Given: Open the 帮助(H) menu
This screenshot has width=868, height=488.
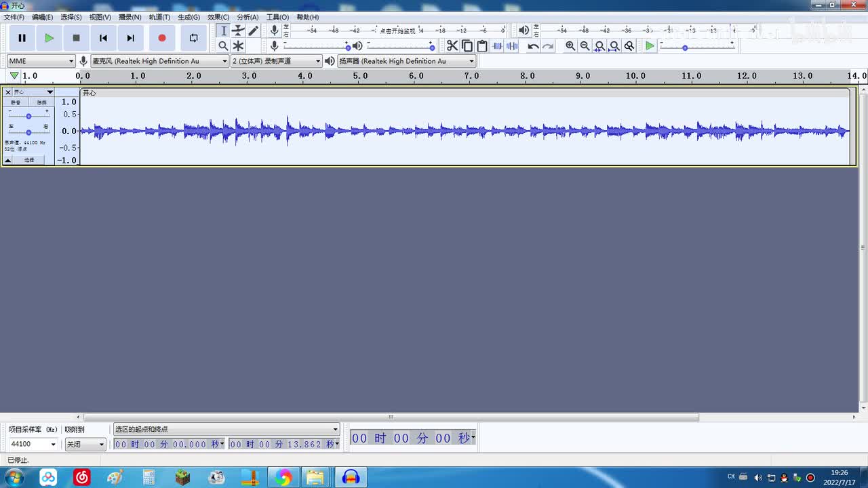Looking at the screenshot, I should tap(307, 17).
